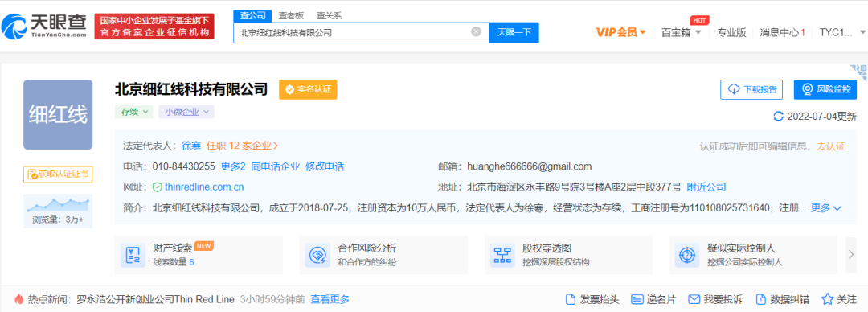
Task: Open the 财产线索 card icon
Action: coord(133,255)
